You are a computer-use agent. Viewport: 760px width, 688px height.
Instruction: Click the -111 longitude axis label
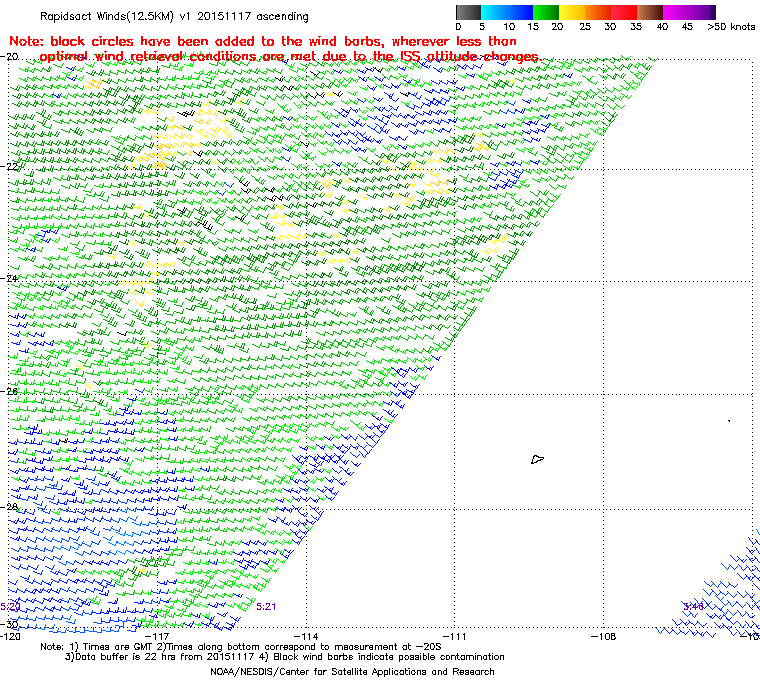[x=455, y=637]
